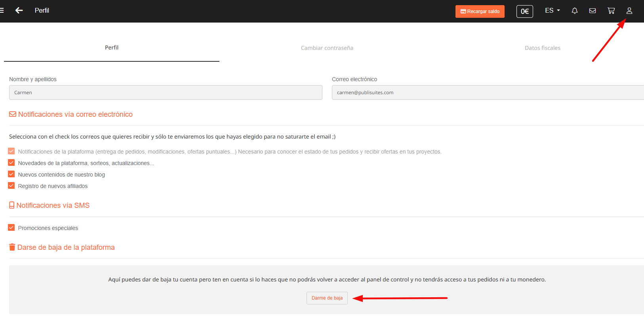Open the hamburger menu icon
The height and width of the screenshot is (323, 644).
tap(2, 11)
